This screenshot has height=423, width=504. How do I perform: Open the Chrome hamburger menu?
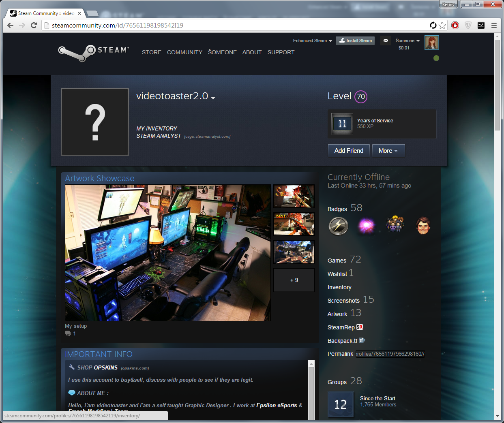[494, 26]
